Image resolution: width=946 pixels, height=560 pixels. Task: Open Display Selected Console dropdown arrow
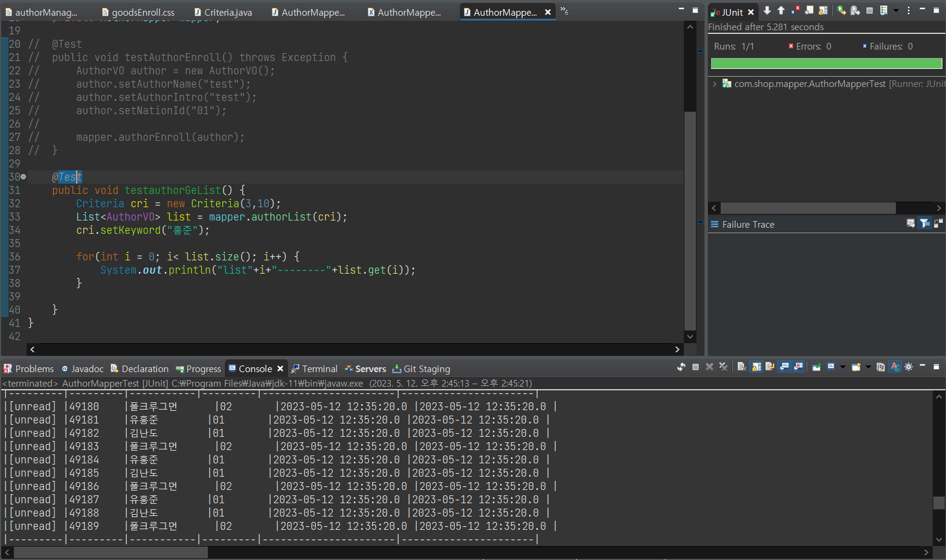coord(843,367)
